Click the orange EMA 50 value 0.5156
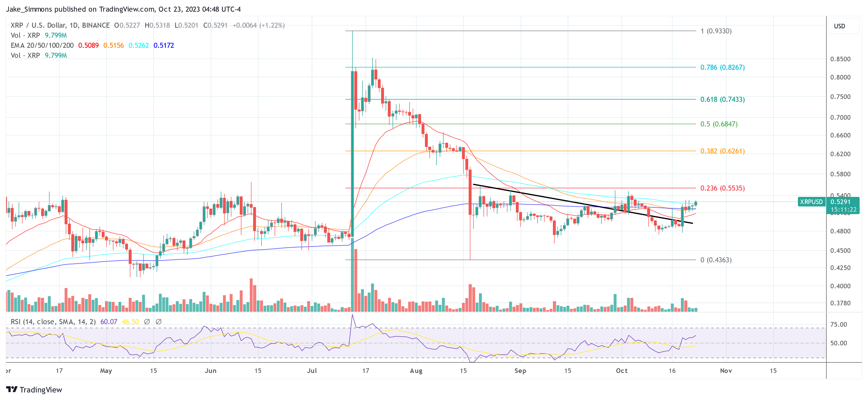Viewport: 868px width, 400px height. [114, 45]
